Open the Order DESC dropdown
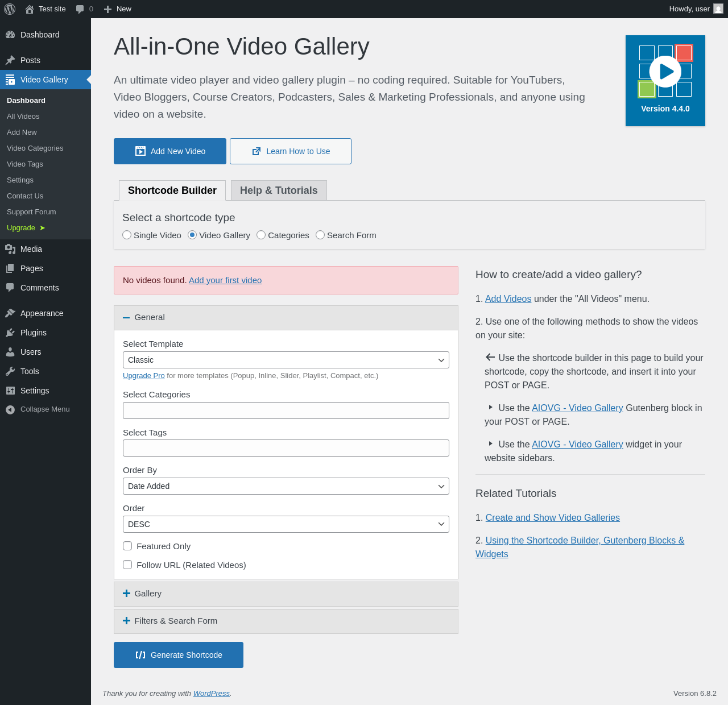This screenshot has width=728, height=705. 286,524
